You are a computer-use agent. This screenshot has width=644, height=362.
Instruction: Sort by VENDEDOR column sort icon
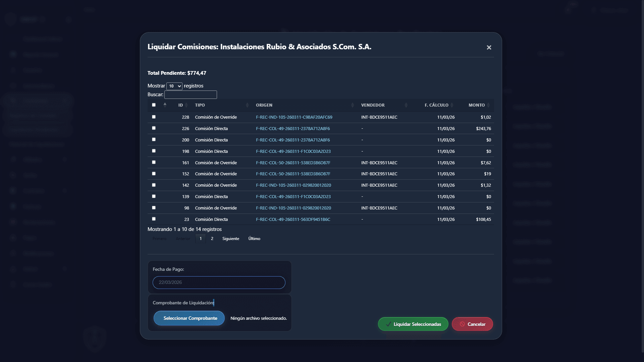coord(406,105)
